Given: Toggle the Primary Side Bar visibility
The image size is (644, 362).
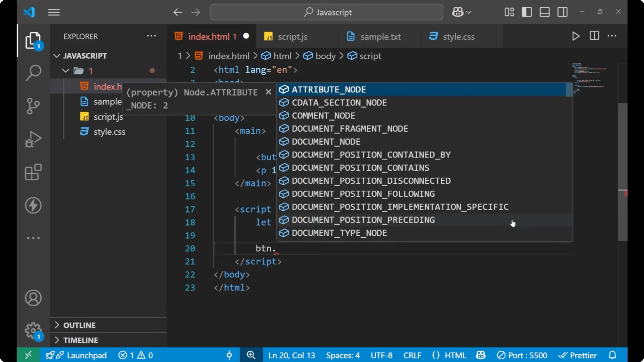Looking at the screenshot, I should coord(527,12).
